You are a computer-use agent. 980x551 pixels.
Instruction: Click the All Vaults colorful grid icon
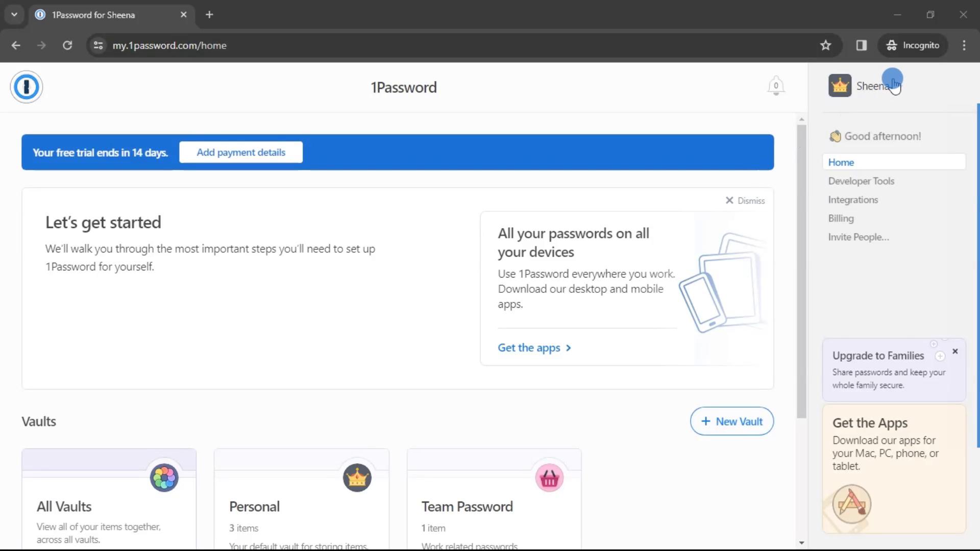(x=163, y=477)
